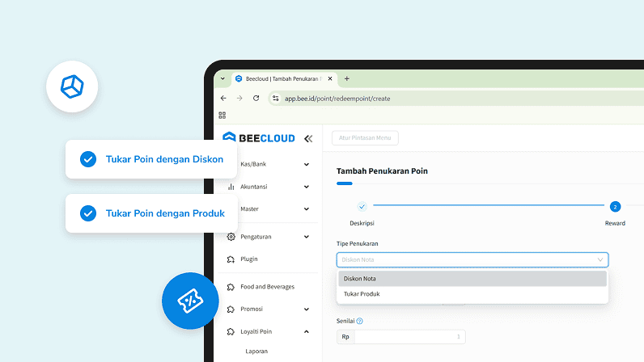Click the checkmark beside Tukar Poin dengan Diskon
Image resolution: width=644 pixels, height=362 pixels.
pos(88,159)
